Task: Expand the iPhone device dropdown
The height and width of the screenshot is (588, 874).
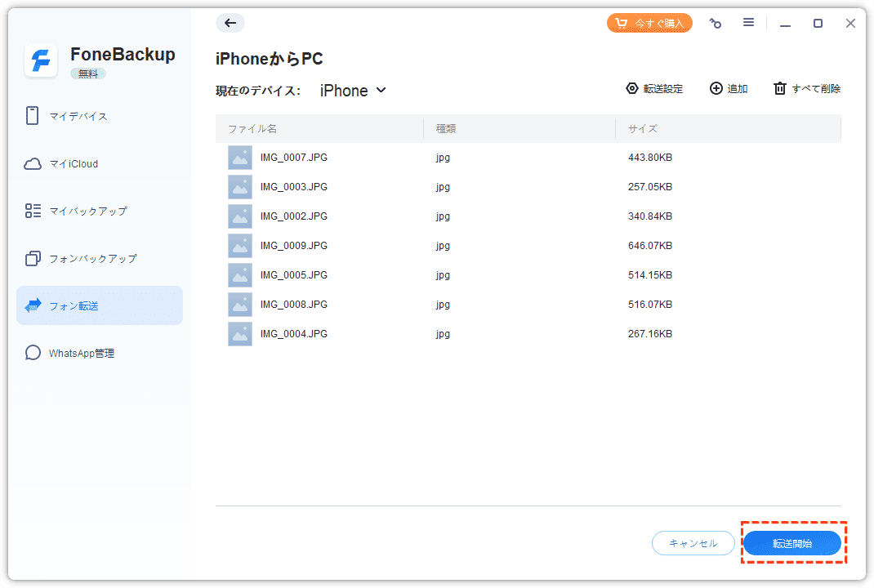Action: (353, 91)
